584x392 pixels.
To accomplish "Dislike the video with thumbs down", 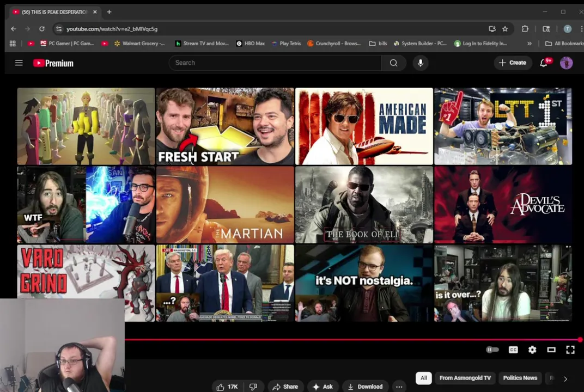I will pos(253,387).
